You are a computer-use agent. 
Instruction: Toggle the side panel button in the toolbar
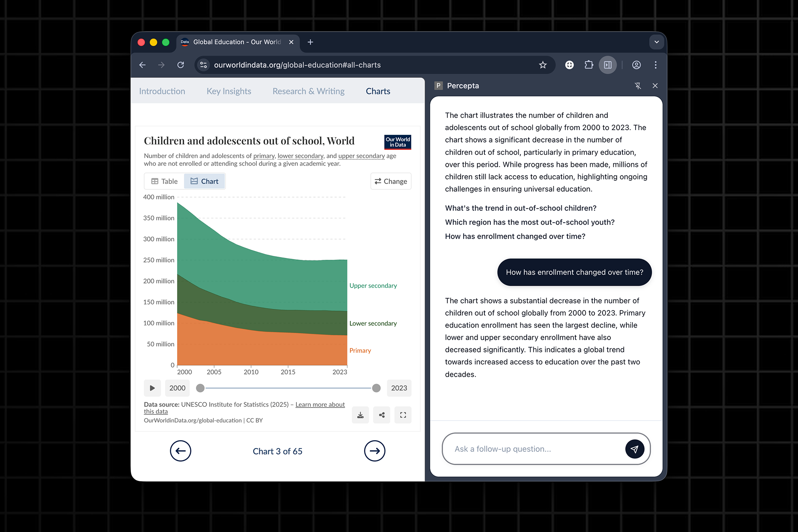tap(608, 65)
